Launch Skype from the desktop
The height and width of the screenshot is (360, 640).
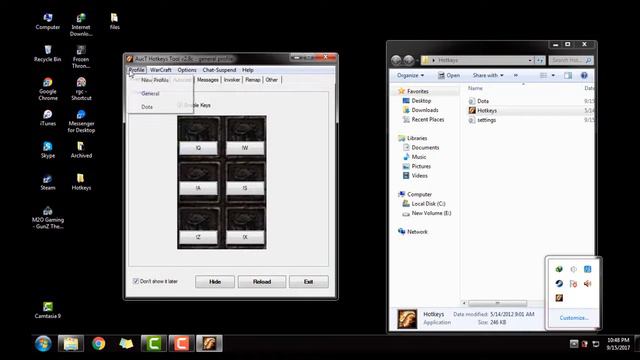[47, 150]
